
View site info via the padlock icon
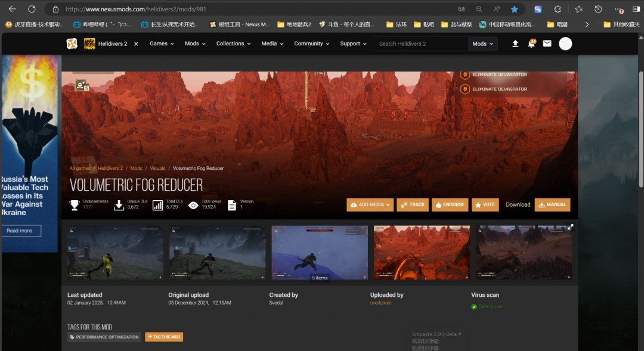pos(55,9)
